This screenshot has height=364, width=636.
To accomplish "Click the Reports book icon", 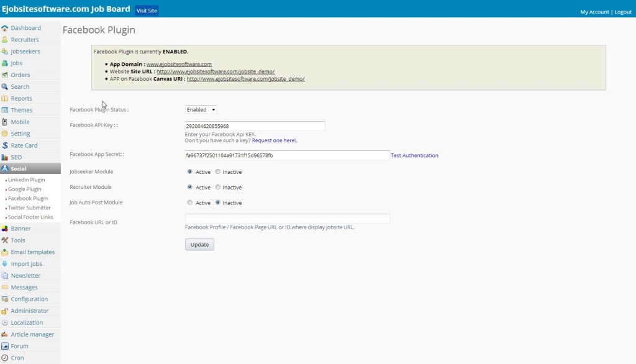I will (x=5, y=99).
